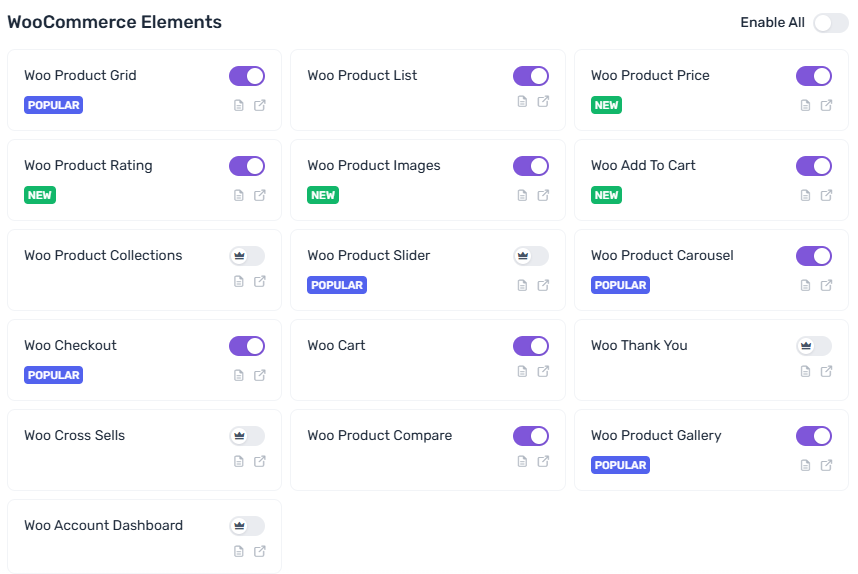Toggle premium Woo Cross Sells switch
858x574 pixels.
point(247,436)
